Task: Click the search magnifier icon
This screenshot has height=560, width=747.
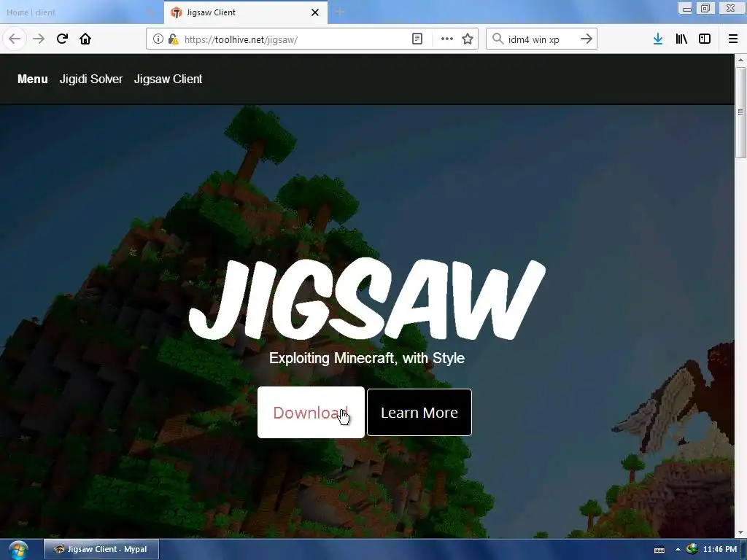Action: (x=498, y=39)
